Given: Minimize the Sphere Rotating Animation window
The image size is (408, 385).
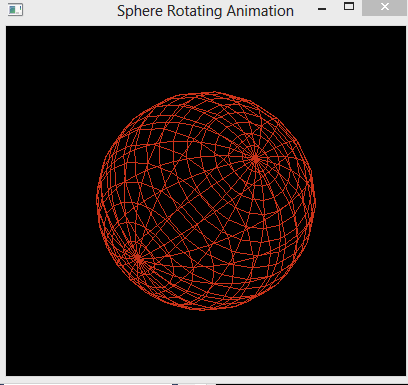Looking at the screenshot, I should 322,9.
